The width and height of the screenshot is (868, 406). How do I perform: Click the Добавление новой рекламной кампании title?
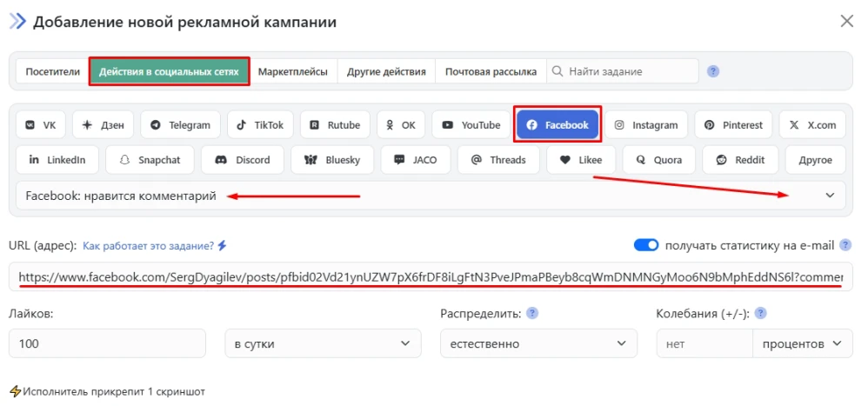184,22
